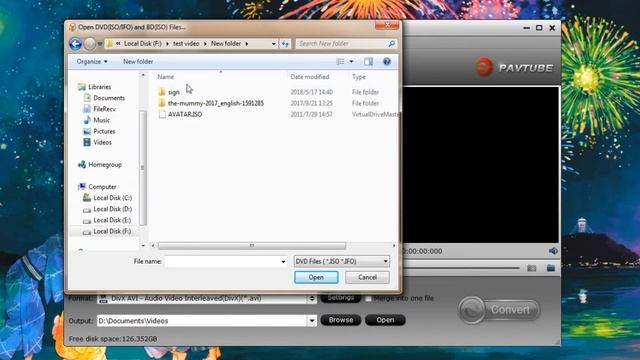This screenshot has width=640, height=360.
Task: Sort by the Name column header
Action: point(166,77)
